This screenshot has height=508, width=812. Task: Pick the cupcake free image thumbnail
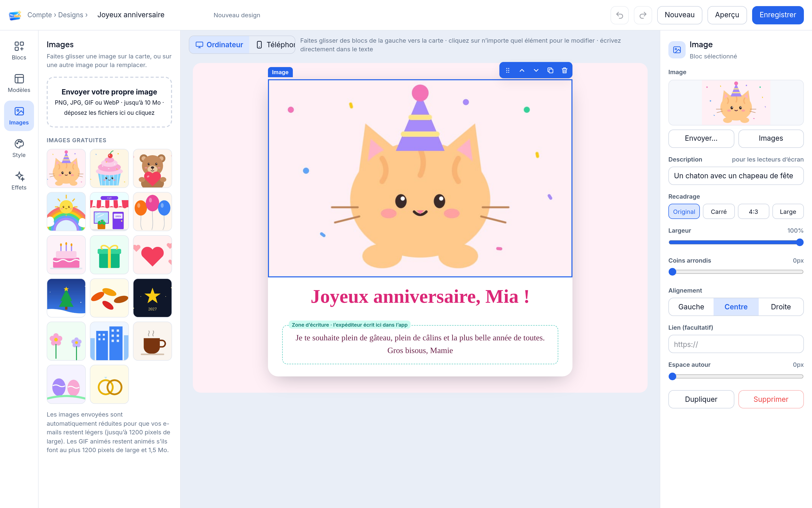pos(109,168)
